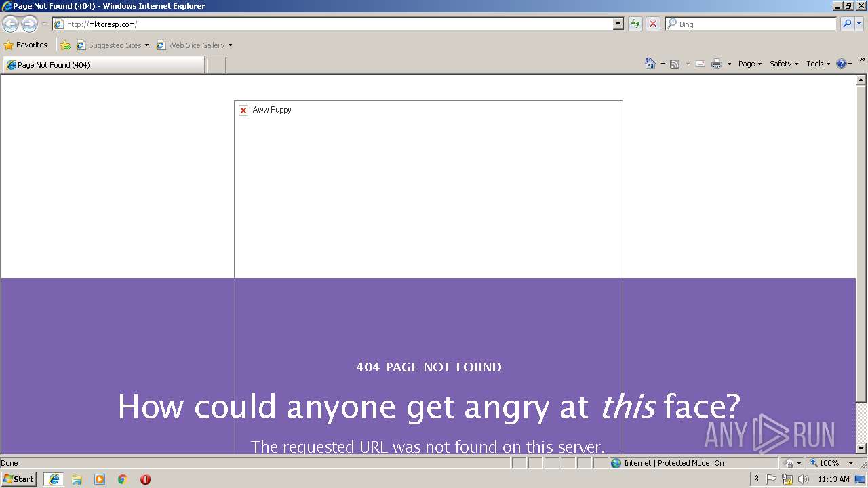
Task: Click the Internet zone globe icon in status bar
Action: click(x=616, y=463)
